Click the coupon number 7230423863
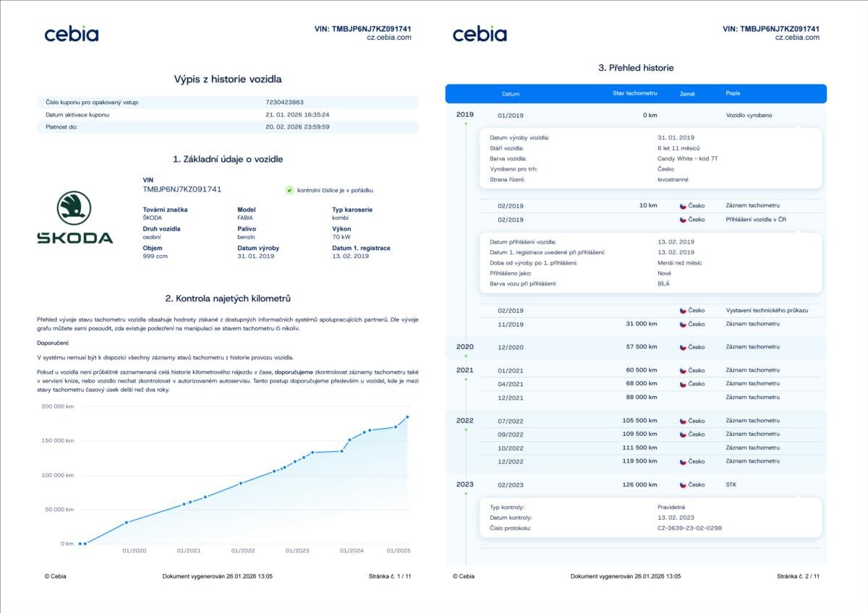868x613 pixels. coord(284,103)
